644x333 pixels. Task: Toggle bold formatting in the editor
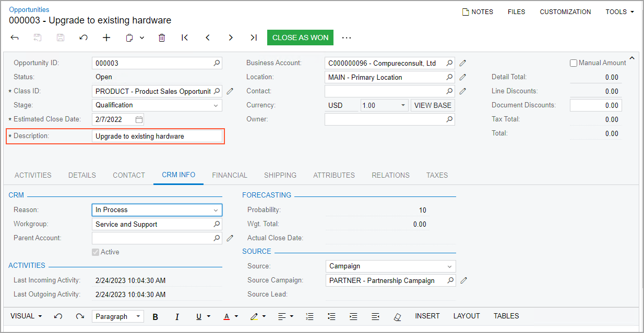pos(155,316)
